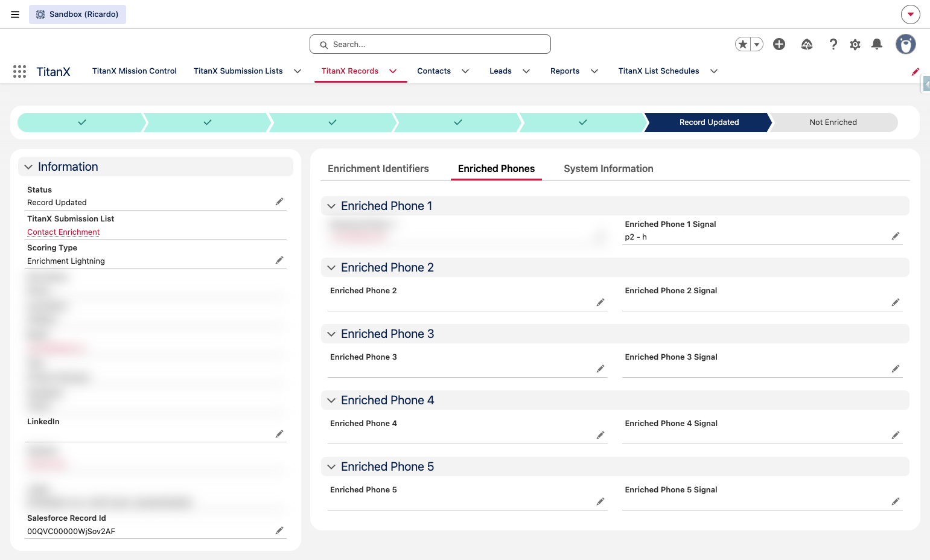Click the red pencil edit navigation icon
The width and height of the screenshot is (930, 560).
point(916,71)
